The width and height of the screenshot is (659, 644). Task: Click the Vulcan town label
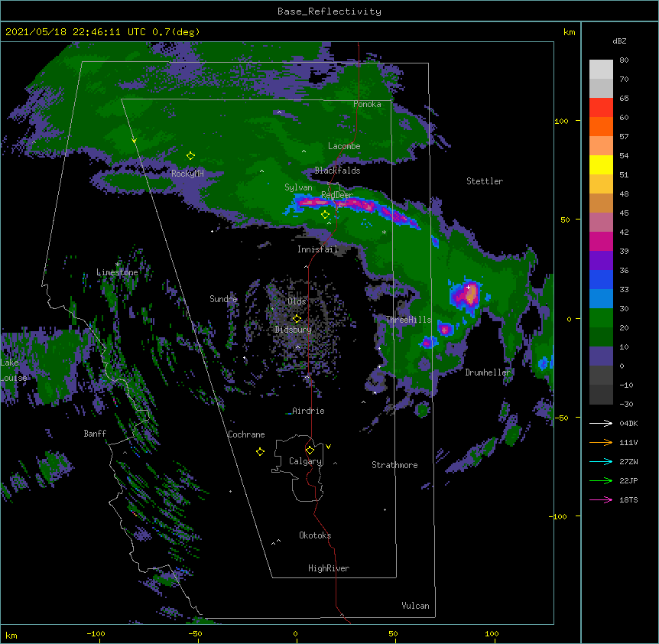(x=415, y=606)
